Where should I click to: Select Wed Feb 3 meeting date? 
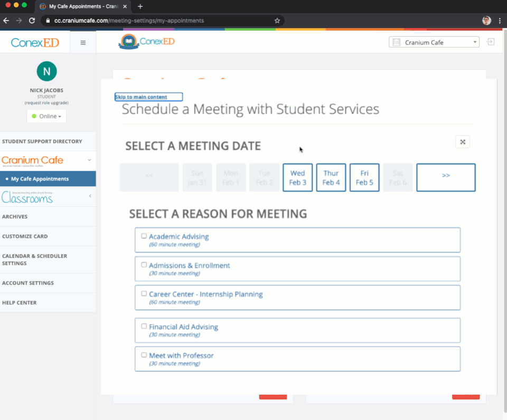point(297,178)
